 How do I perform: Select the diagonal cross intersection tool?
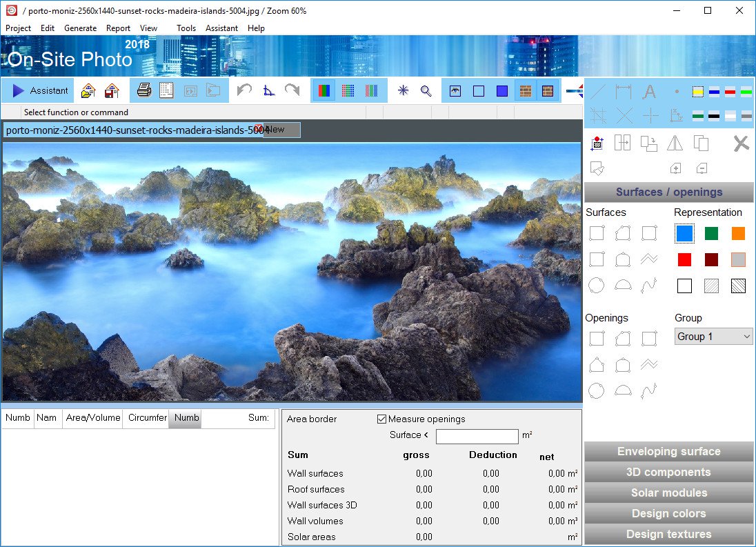(x=624, y=116)
